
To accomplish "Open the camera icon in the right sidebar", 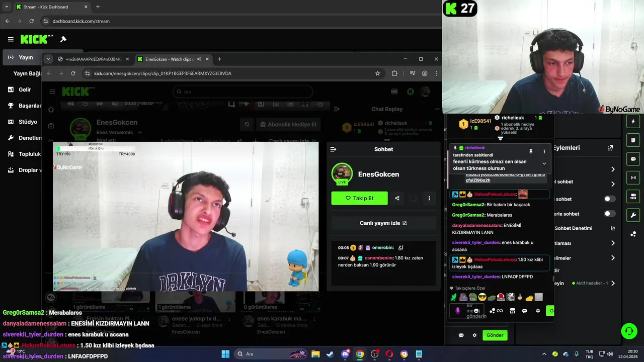I will (633, 196).
